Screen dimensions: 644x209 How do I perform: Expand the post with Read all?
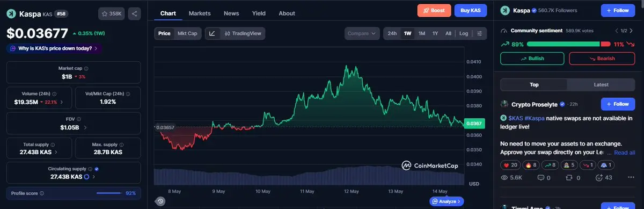[x=624, y=153]
